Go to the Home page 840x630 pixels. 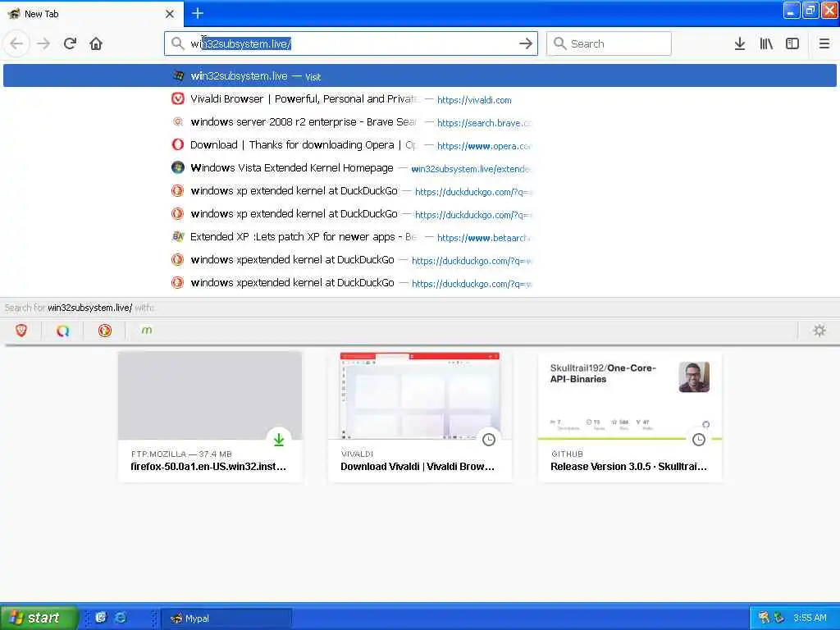pos(96,43)
